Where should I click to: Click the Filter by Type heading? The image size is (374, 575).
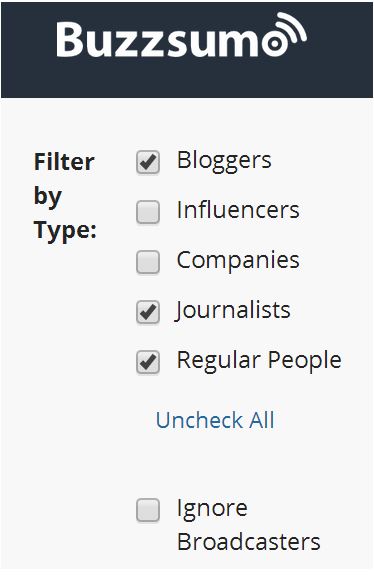pyautogui.click(x=65, y=197)
